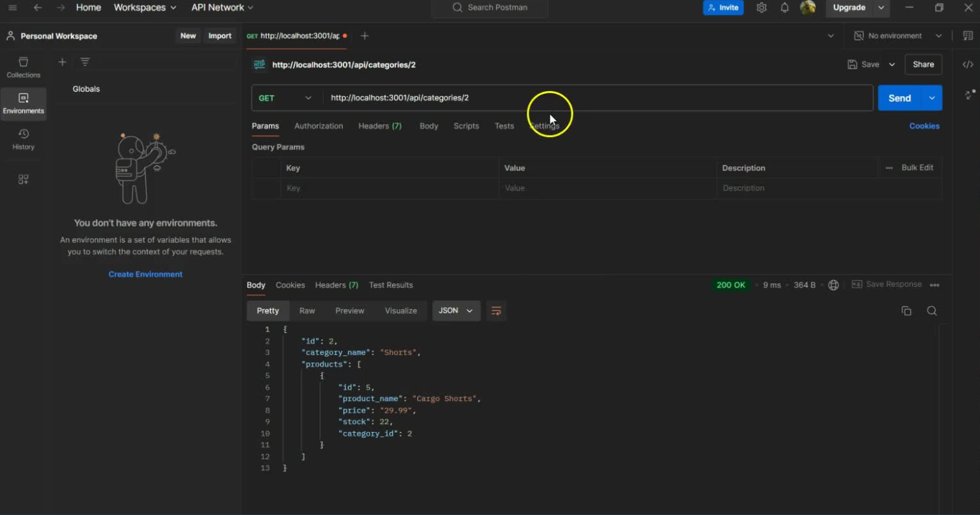Image resolution: width=980 pixels, height=515 pixels.
Task: Open the configure workspace sidebar icon
Action: [x=23, y=179]
